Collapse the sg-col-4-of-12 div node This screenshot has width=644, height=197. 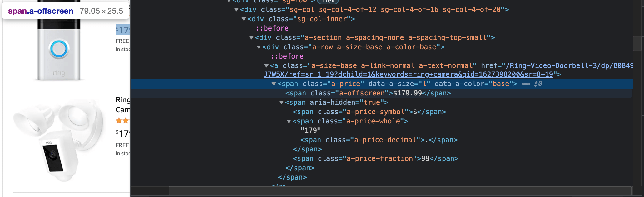point(236,10)
